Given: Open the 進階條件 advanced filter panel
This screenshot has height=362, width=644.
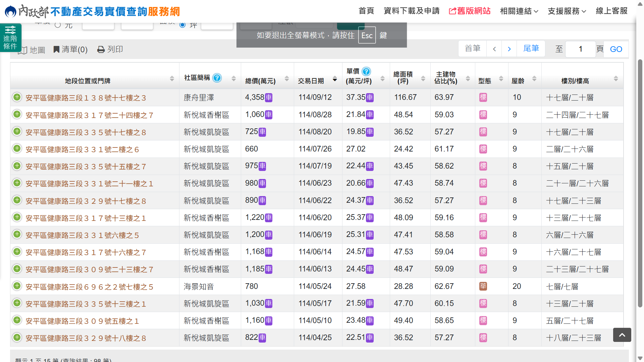Looking at the screenshot, I should pyautogui.click(x=10, y=37).
